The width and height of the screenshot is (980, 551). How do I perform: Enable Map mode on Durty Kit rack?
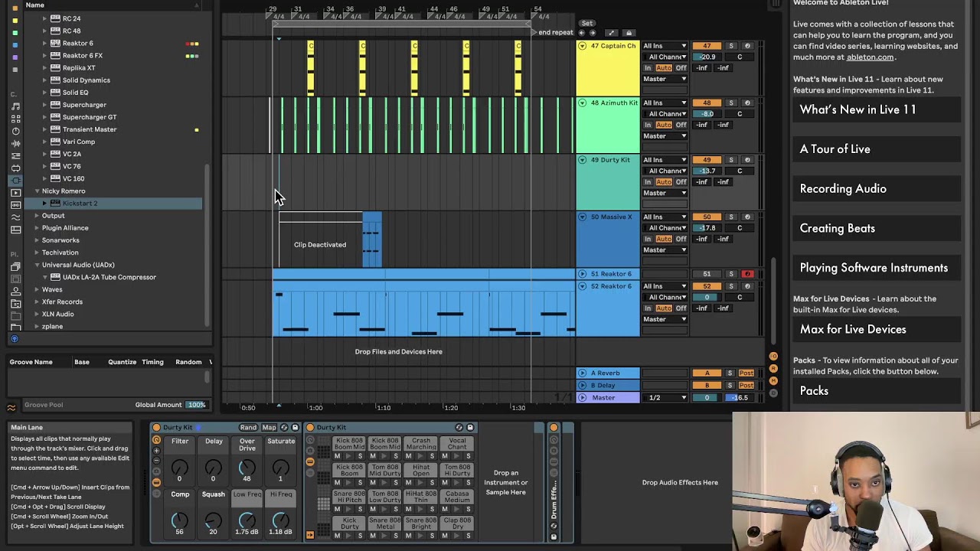click(x=269, y=428)
